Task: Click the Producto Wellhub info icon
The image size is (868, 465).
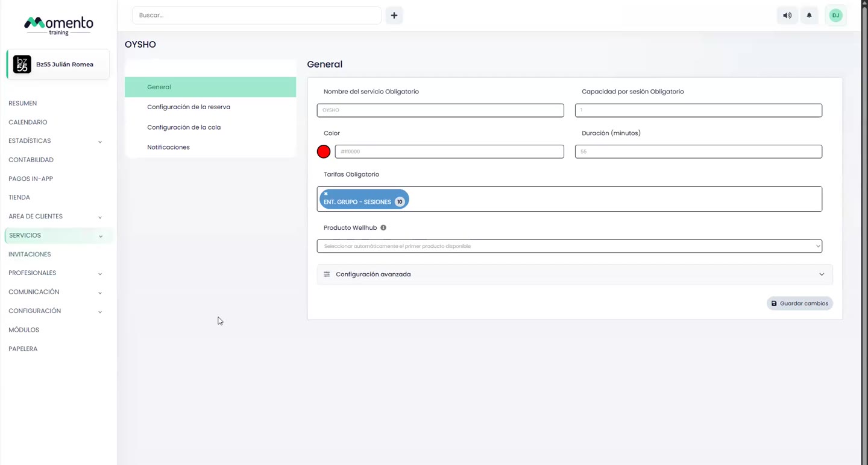Action: coord(383,228)
